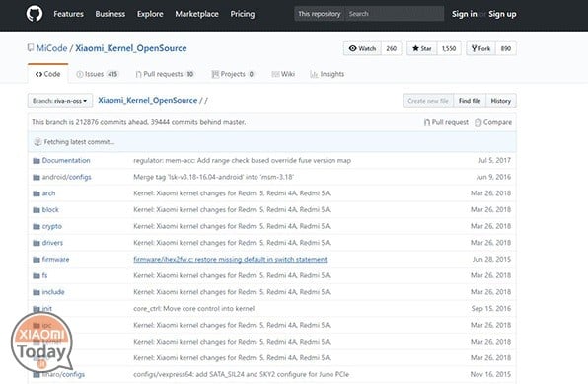Click the Nov 16, 2015 date
Screen dimensions: 588x384
(x=490, y=374)
